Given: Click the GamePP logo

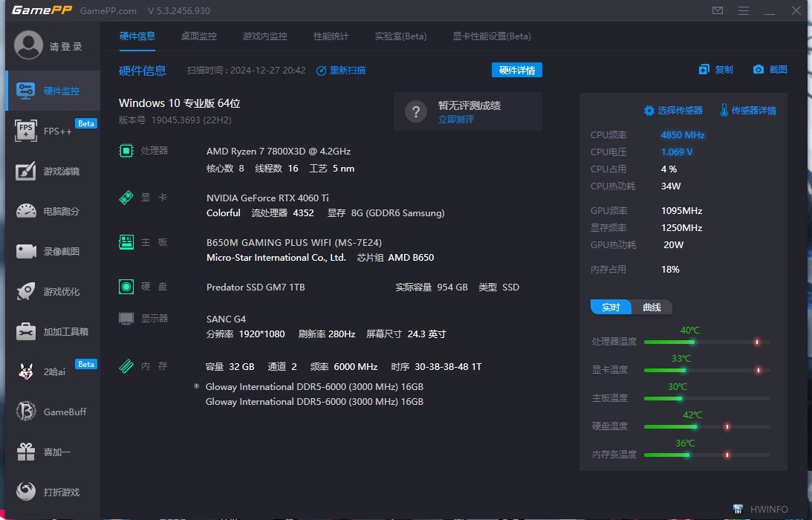Looking at the screenshot, I should pyautogui.click(x=42, y=10).
